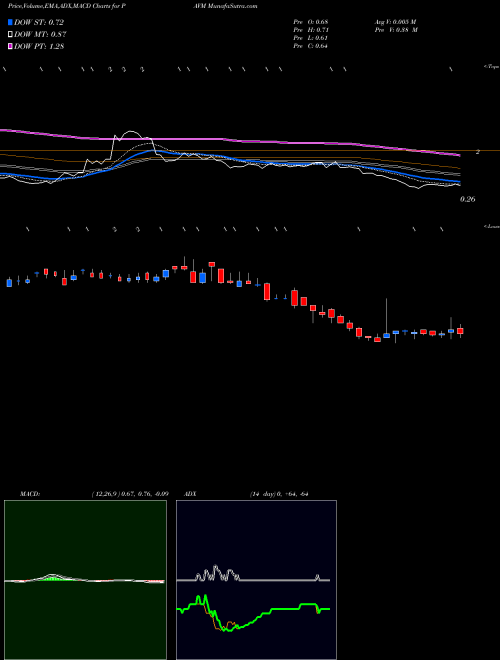Viewport: 500px width, 660px height.
Task: Click the "Pre L: 0.61" low value
Action: point(311,38)
